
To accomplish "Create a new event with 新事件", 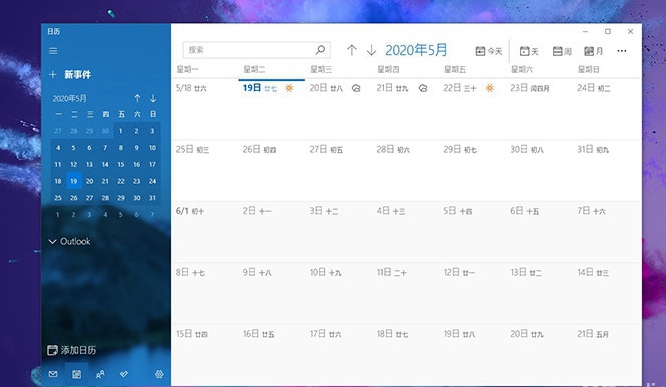I will (70, 75).
